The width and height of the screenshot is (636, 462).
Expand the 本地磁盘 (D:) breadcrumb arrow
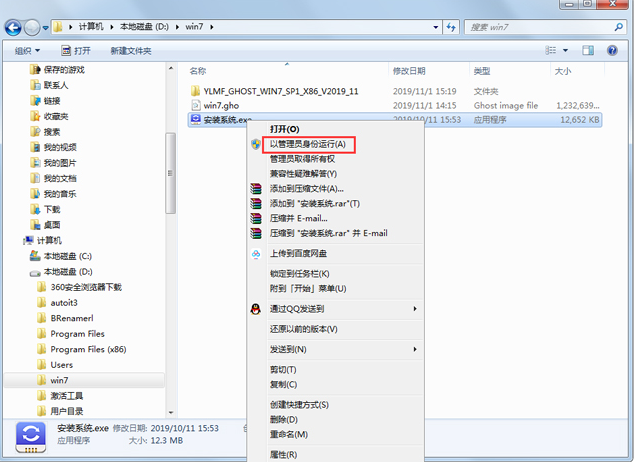[177, 27]
